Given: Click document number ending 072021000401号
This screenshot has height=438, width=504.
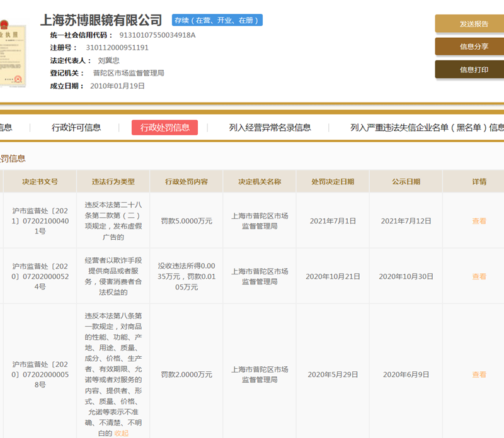Looking at the screenshot, I should [x=40, y=221].
